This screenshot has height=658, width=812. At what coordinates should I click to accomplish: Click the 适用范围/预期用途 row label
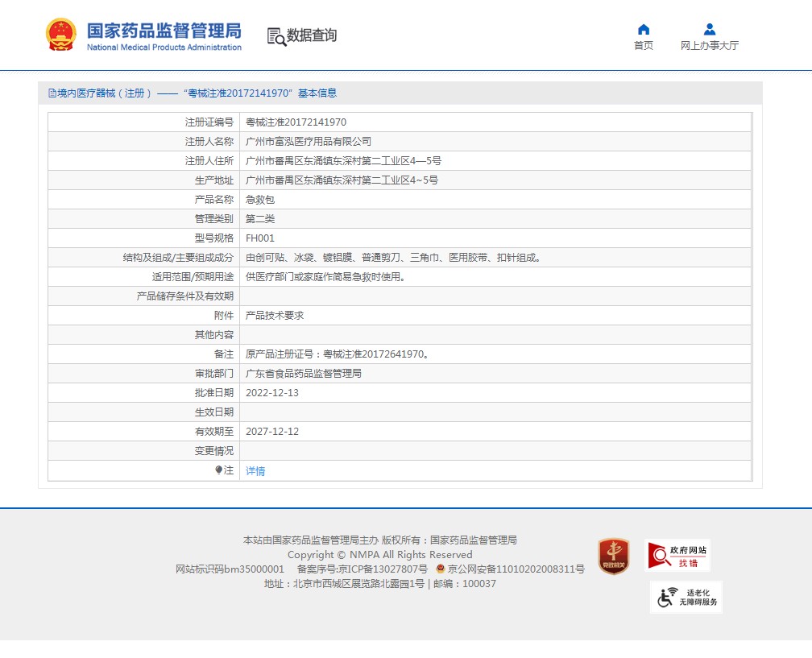tap(193, 277)
